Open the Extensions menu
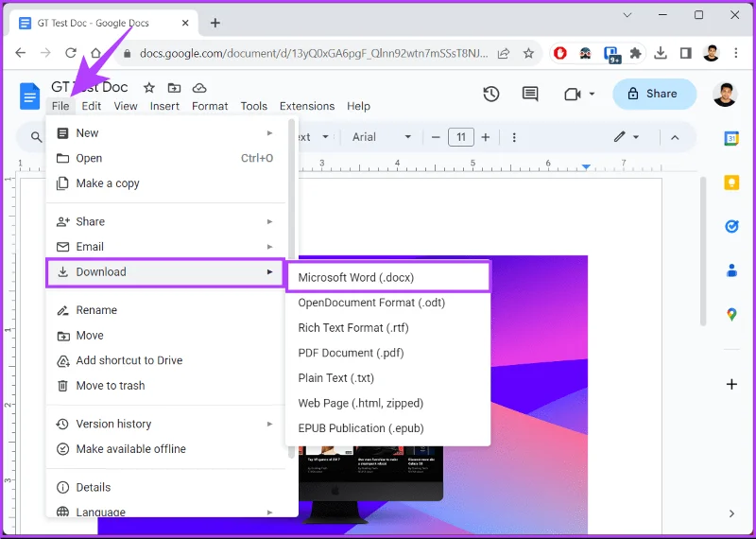756x539 pixels. 306,106
